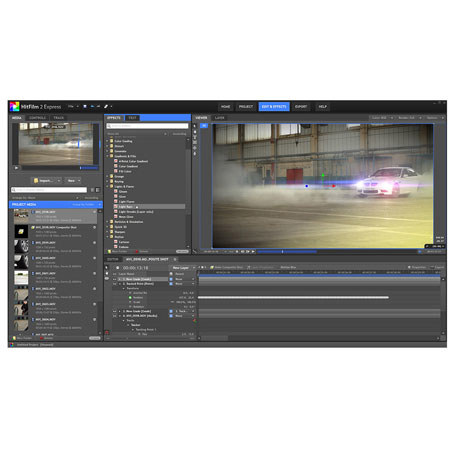Open the viewer Options dropdown
The height and width of the screenshot is (450, 450).
435,118
